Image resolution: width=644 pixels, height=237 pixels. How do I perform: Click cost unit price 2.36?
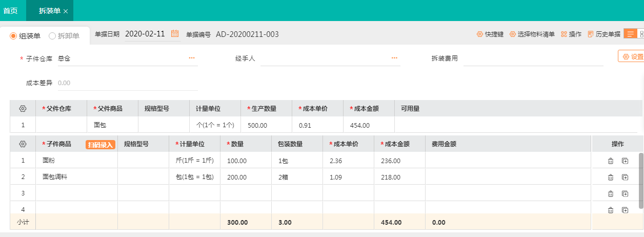click(349, 161)
